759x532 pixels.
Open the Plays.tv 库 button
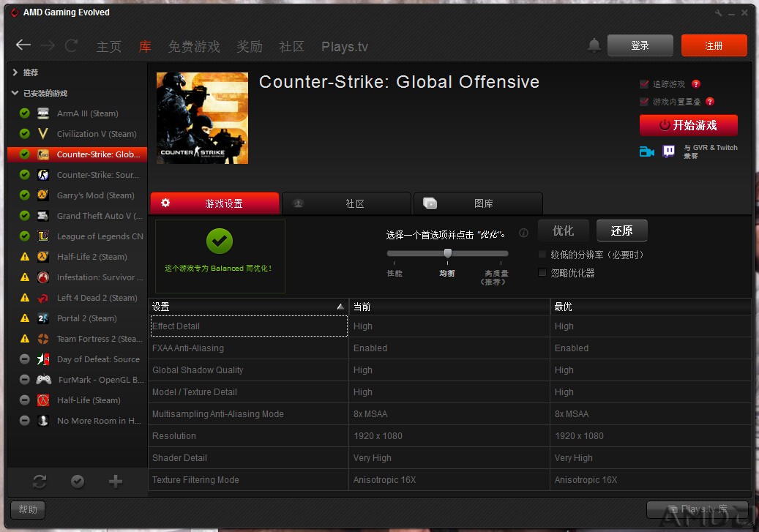pyautogui.click(x=697, y=509)
